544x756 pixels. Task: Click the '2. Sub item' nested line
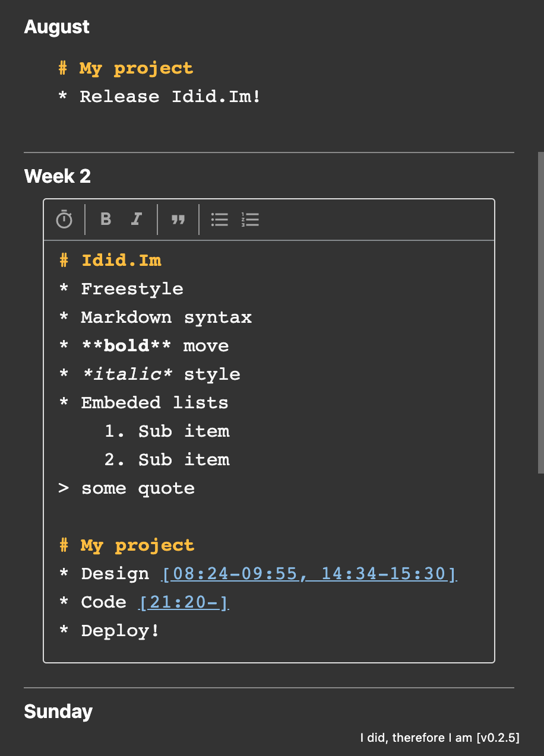click(x=167, y=460)
